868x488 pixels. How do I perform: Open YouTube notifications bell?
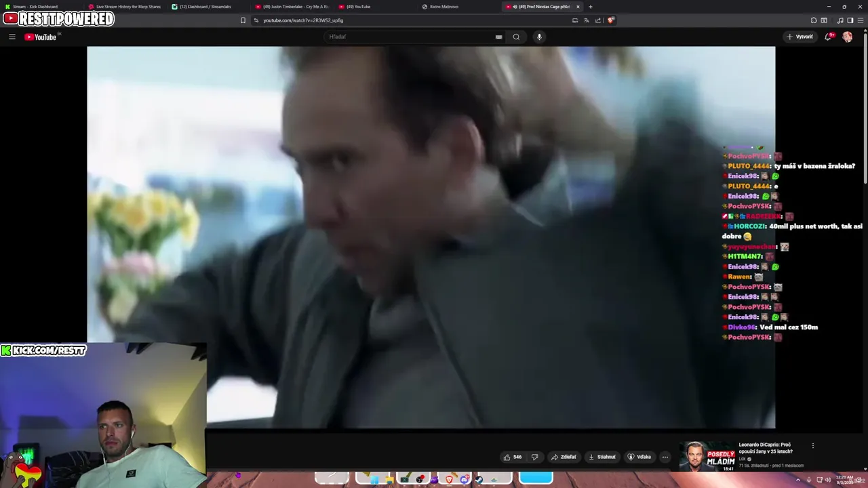click(x=828, y=37)
